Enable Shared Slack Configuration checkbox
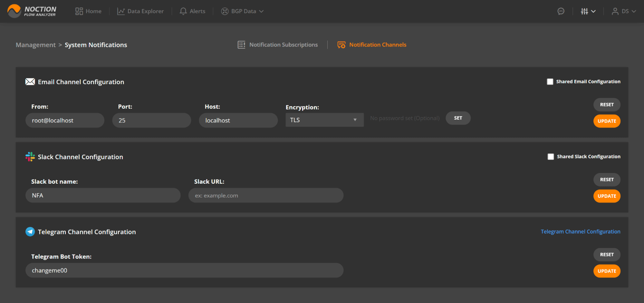This screenshot has width=644, height=303. coord(551,157)
